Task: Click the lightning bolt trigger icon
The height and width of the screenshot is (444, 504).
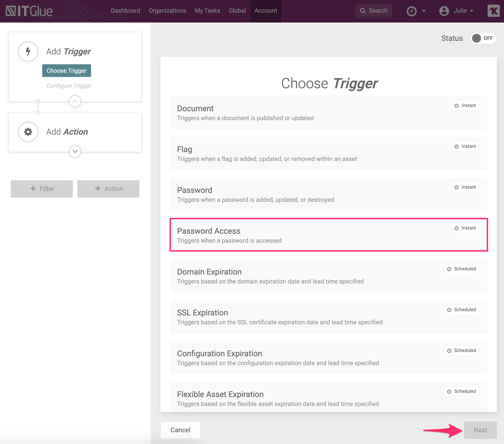Action: (x=28, y=52)
